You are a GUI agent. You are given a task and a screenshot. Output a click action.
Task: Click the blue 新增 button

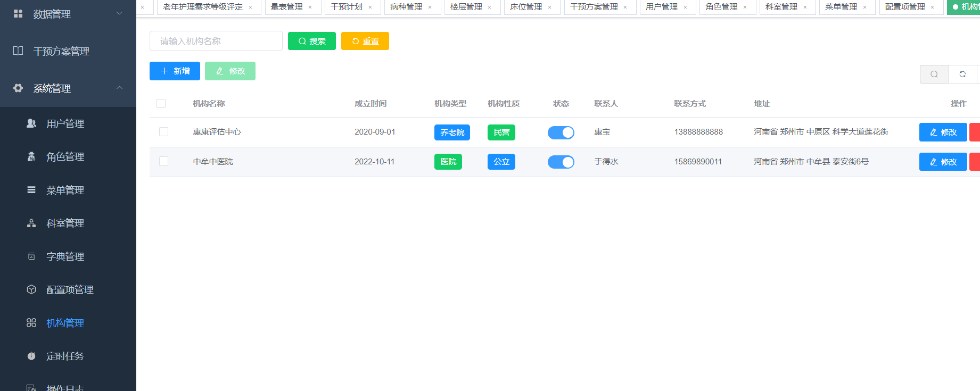(175, 71)
